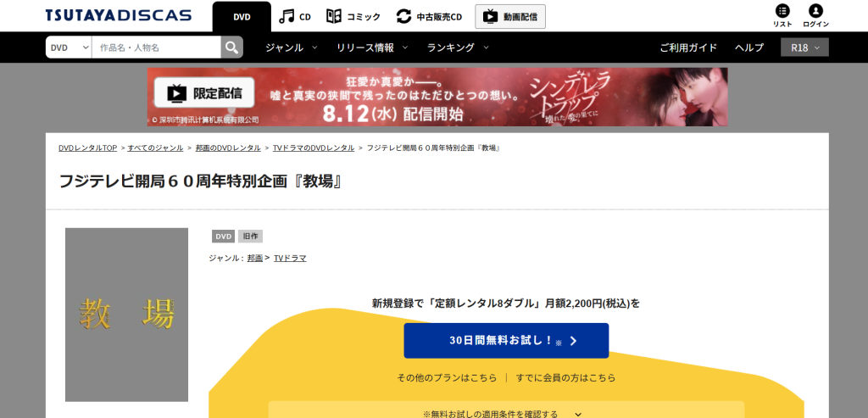Click the TVドラマ genre link
The width and height of the screenshot is (868, 418).
pyautogui.click(x=290, y=258)
